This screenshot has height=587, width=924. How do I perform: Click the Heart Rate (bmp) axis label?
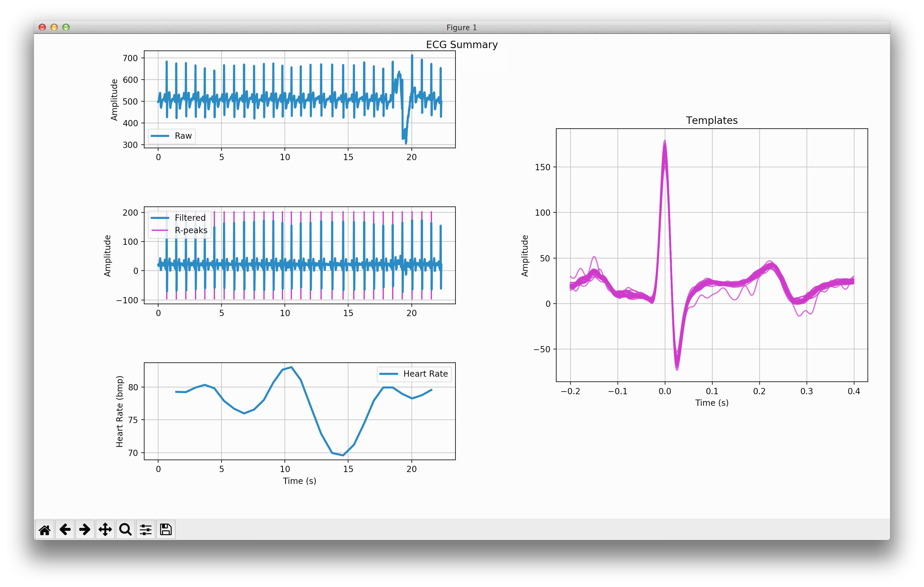click(x=120, y=411)
